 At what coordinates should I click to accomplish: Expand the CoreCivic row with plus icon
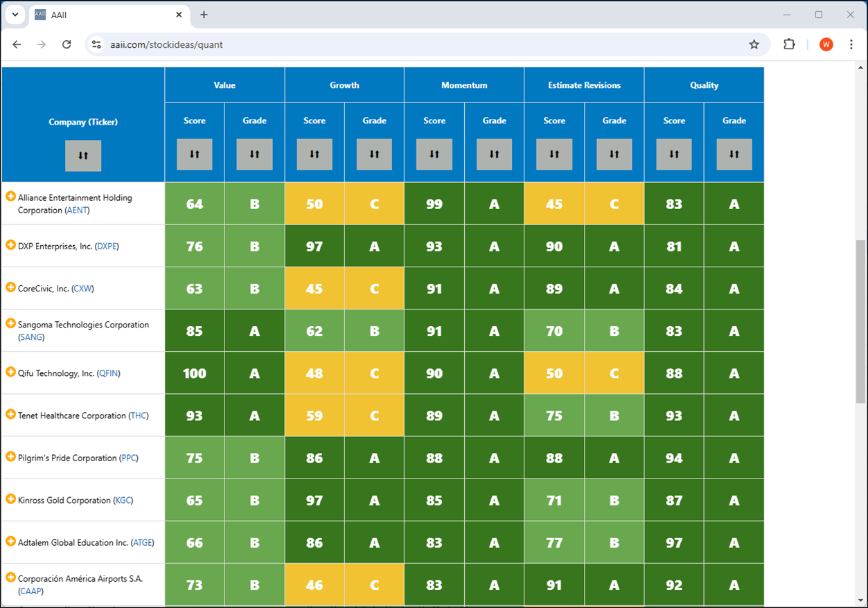(10, 287)
